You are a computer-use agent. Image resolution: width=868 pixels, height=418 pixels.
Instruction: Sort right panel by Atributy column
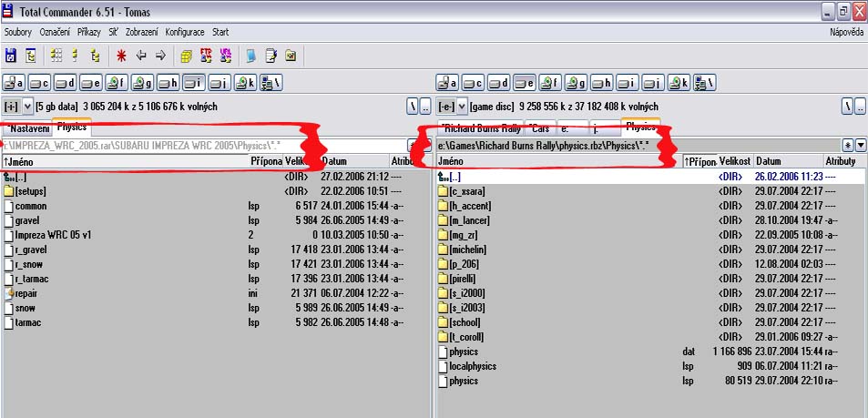click(x=843, y=161)
